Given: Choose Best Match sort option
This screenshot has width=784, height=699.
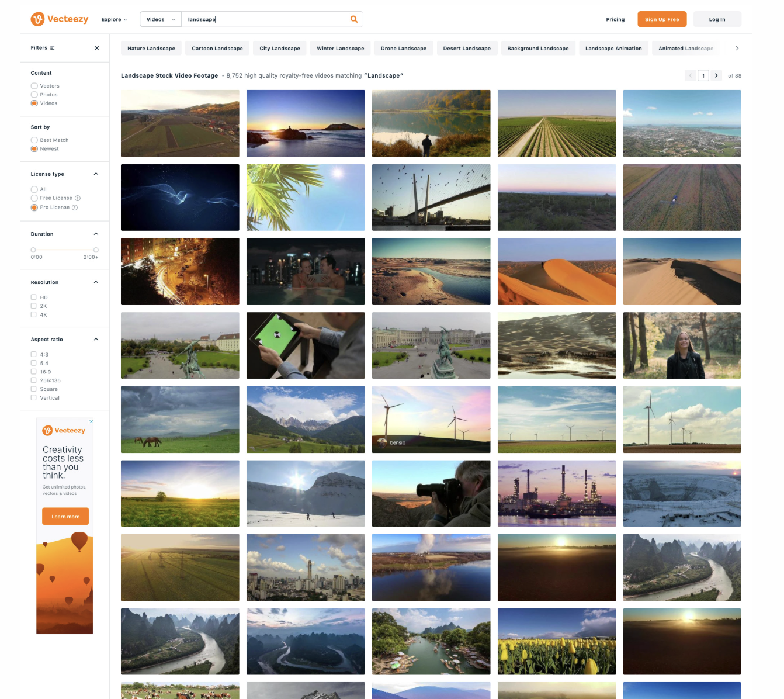Looking at the screenshot, I should (x=34, y=140).
